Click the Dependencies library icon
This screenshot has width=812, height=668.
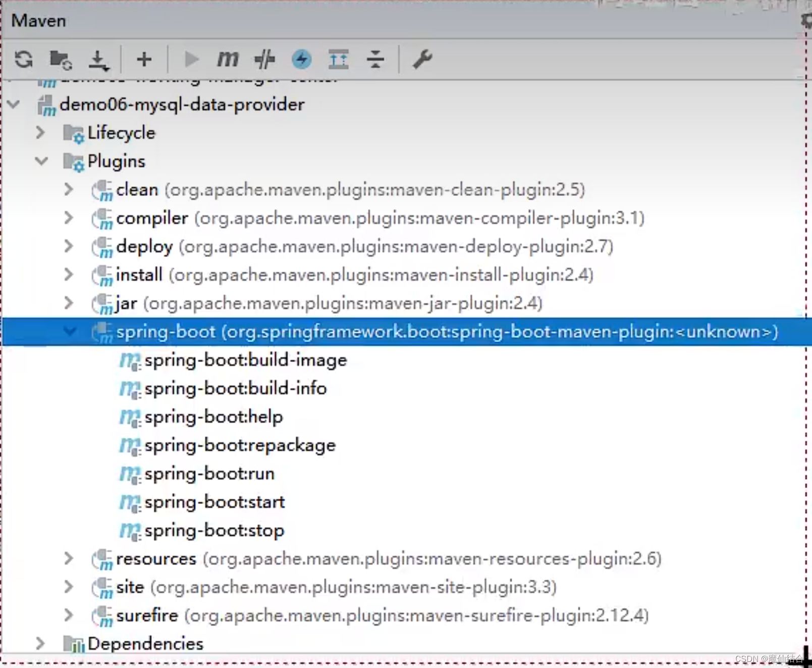74,644
